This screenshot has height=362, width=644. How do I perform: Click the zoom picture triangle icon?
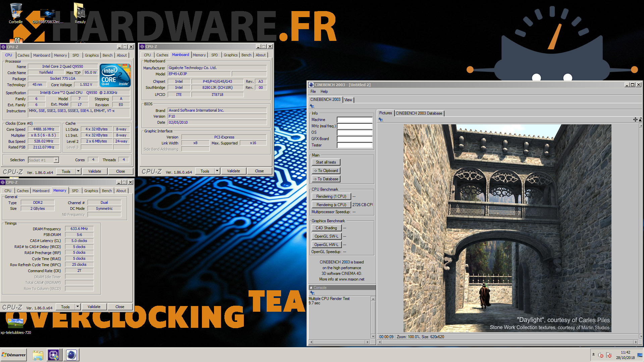(640, 120)
